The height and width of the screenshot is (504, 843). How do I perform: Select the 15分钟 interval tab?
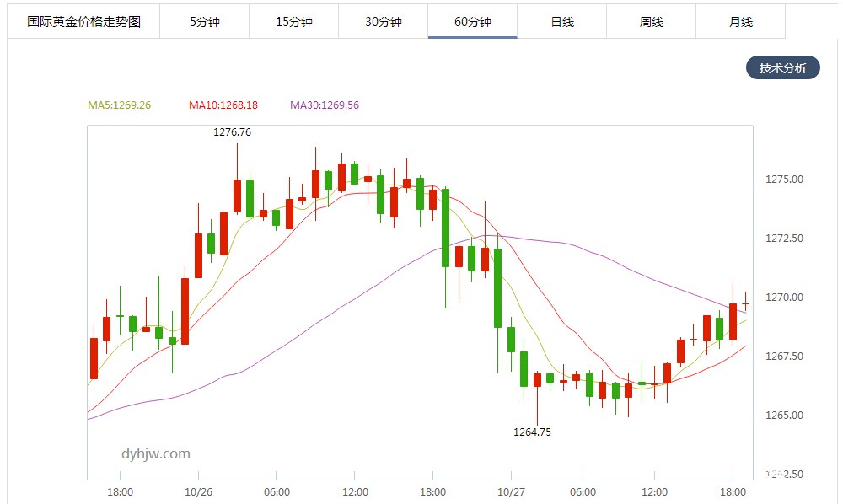[293, 22]
